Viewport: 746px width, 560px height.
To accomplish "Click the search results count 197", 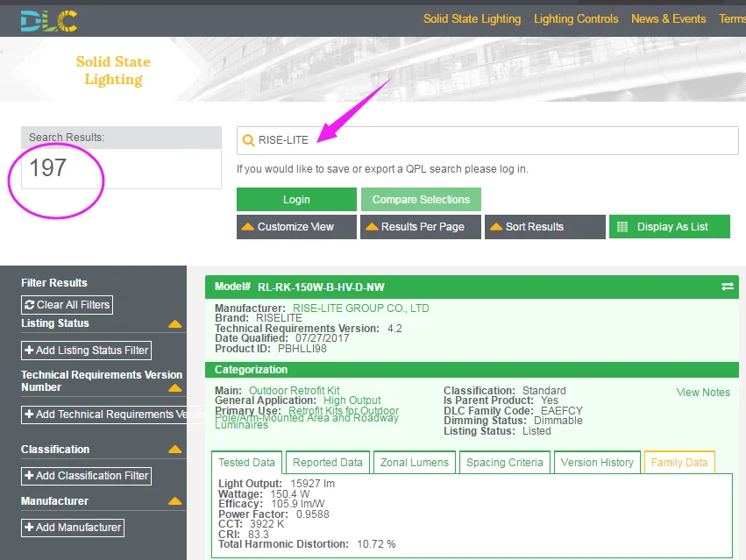I will [x=47, y=168].
